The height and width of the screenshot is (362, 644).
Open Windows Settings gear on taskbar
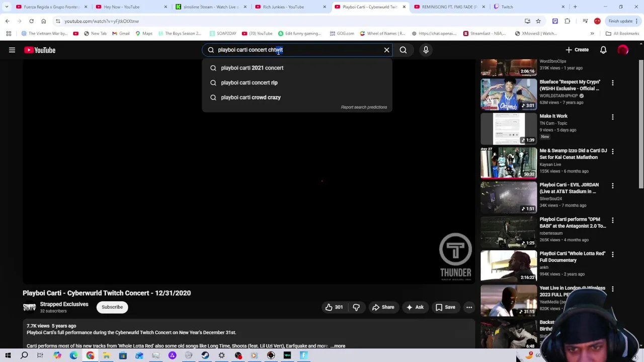(221, 355)
